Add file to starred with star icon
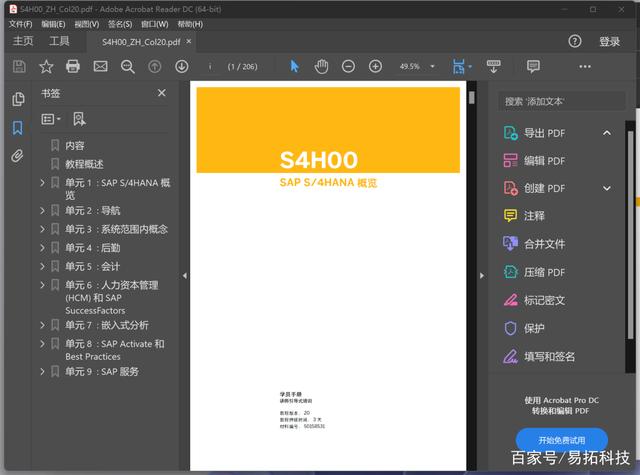640x475 pixels. [46, 66]
